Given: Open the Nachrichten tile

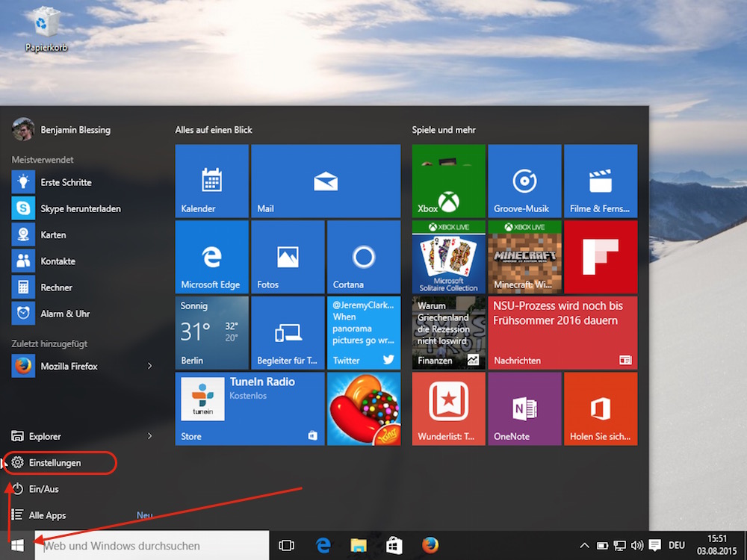Looking at the screenshot, I should tap(562, 333).
